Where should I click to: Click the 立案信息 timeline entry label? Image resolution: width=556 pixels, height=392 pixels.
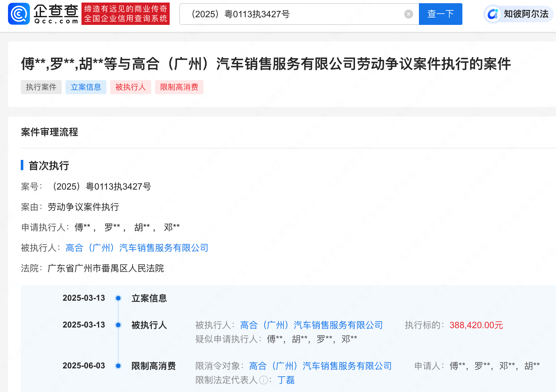(x=149, y=298)
